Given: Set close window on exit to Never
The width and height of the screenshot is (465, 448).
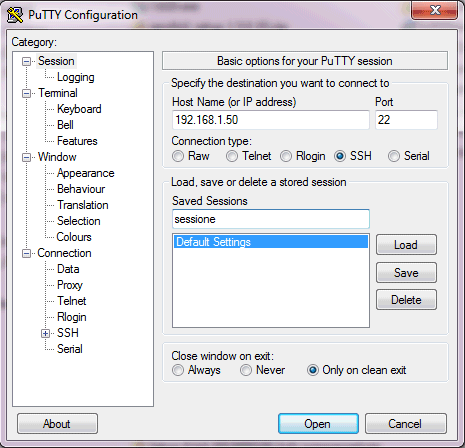Looking at the screenshot, I should pos(246,370).
